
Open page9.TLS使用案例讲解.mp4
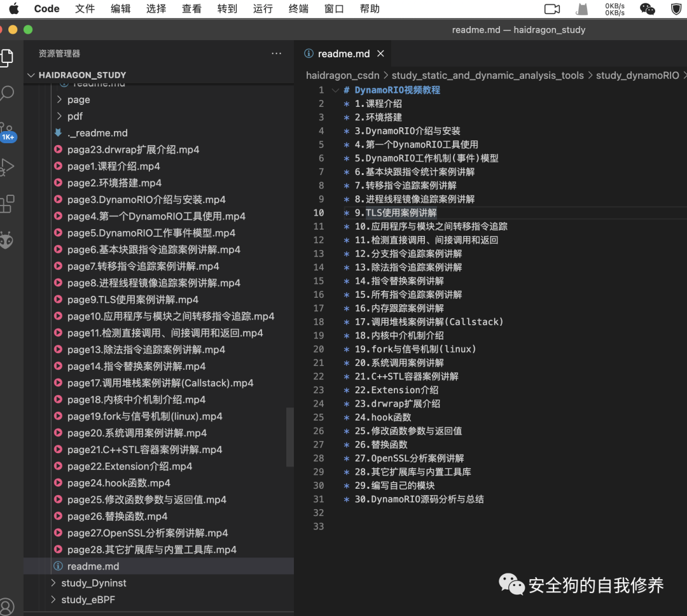[133, 300]
